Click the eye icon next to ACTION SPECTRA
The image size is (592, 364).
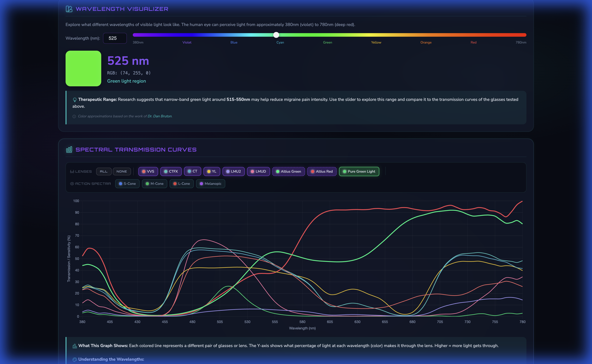72,184
